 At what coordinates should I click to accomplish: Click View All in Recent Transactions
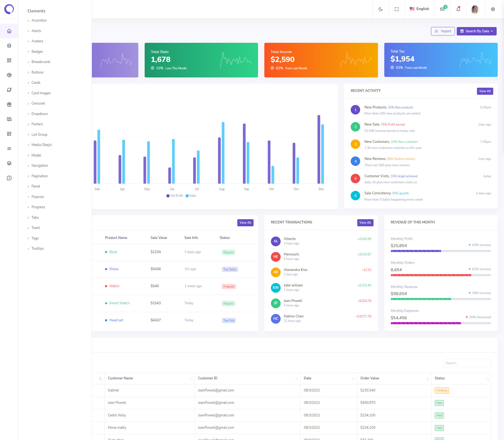tap(365, 222)
